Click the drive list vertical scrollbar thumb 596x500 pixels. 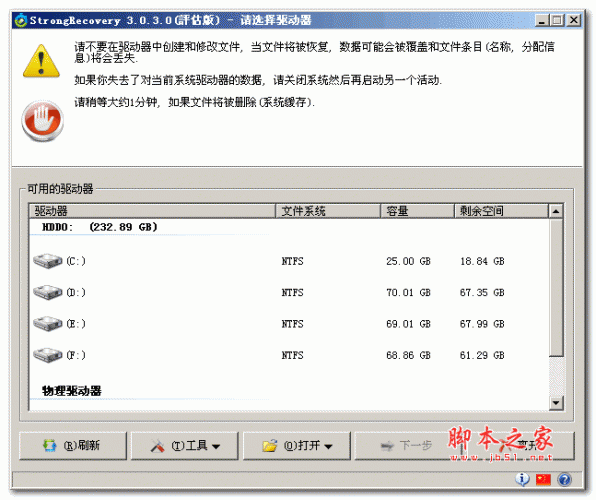point(556,287)
